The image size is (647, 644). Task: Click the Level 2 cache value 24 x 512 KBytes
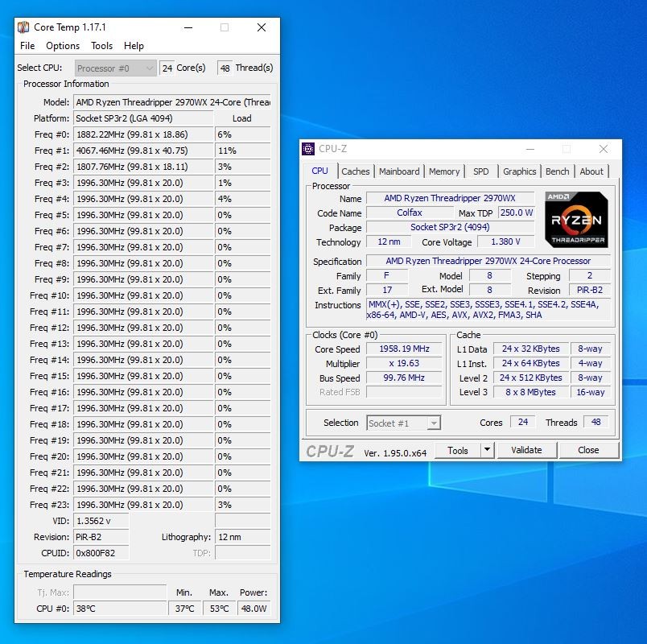pos(530,378)
